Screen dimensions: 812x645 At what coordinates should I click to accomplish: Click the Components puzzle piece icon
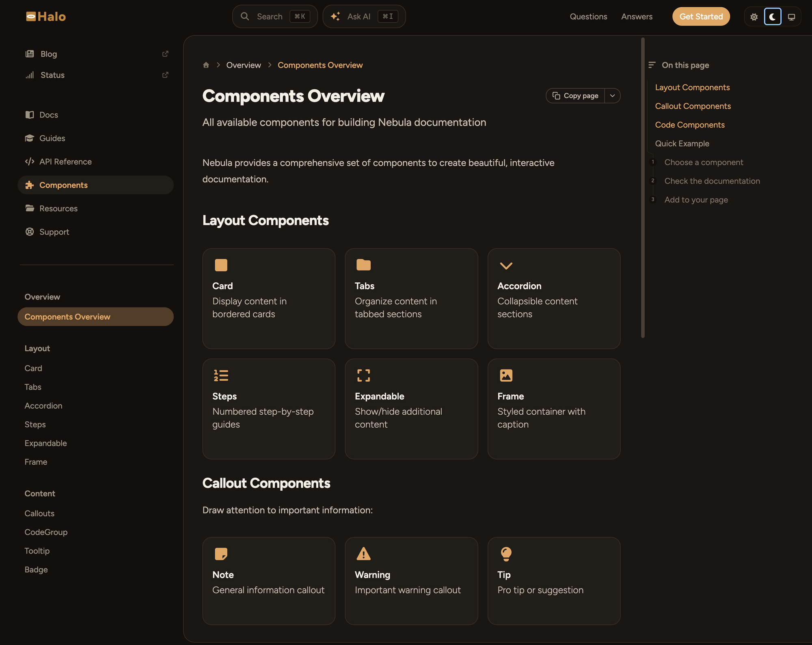pos(30,185)
